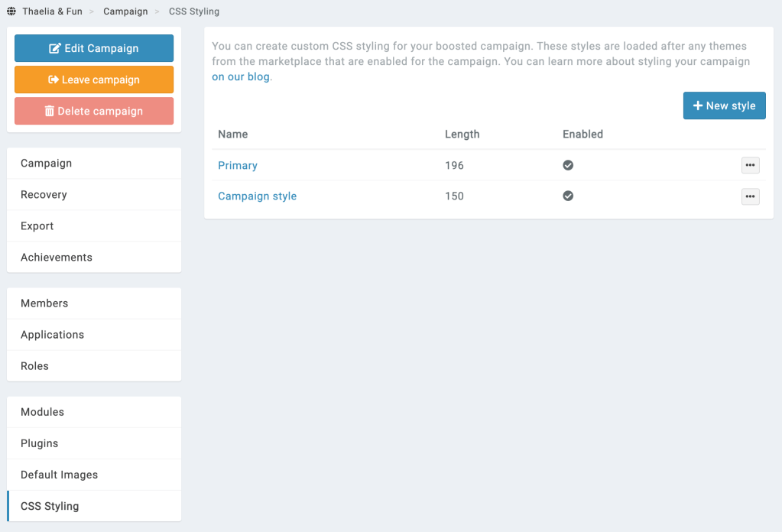This screenshot has width=782, height=532.
Task: Open the Name column header options
Action: [x=232, y=134]
